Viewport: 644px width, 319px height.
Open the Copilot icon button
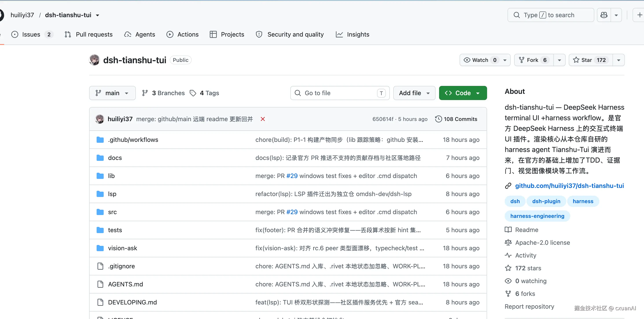click(604, 15)
